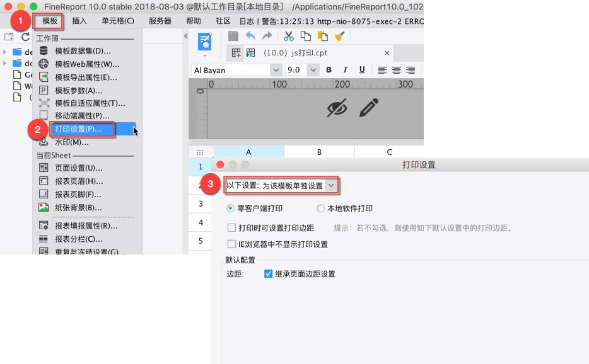Select column B header
Image resolution: width=589 pixels, height=364 pixels.
tap(319, 152)
